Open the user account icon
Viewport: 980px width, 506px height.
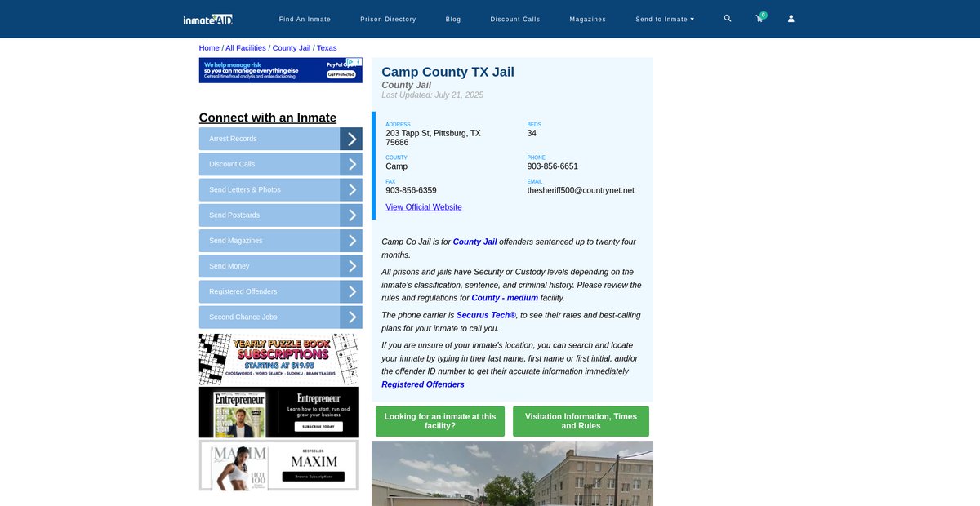pos(791,18)
